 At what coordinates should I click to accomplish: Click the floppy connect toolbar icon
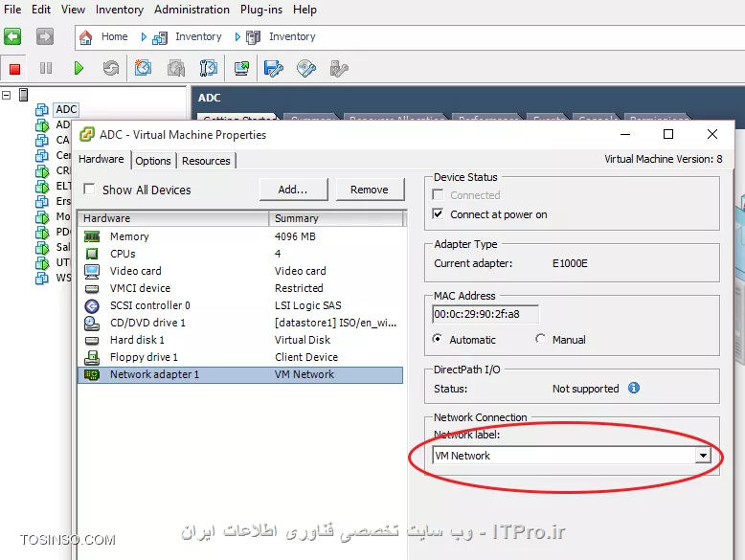(274, 68)
